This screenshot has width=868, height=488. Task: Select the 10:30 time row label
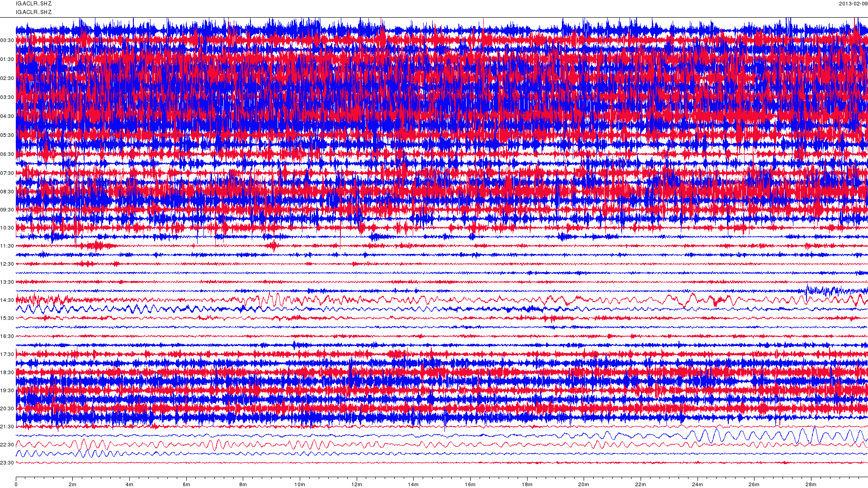[x=7, y=228]
